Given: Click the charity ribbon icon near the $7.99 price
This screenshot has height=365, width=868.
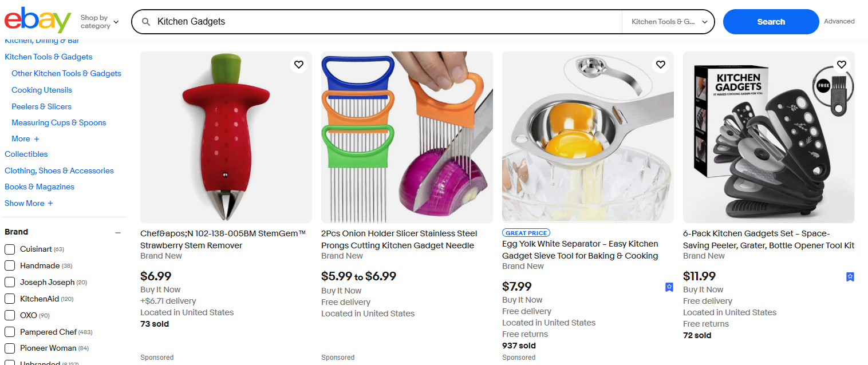Looking at the screenshot, I should [669, 287].
